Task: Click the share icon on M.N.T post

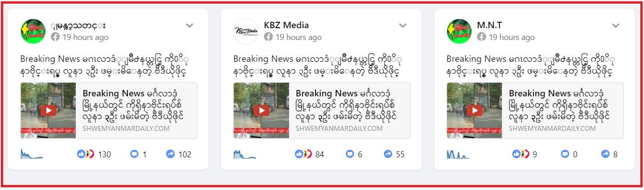Action: [605, 154]
